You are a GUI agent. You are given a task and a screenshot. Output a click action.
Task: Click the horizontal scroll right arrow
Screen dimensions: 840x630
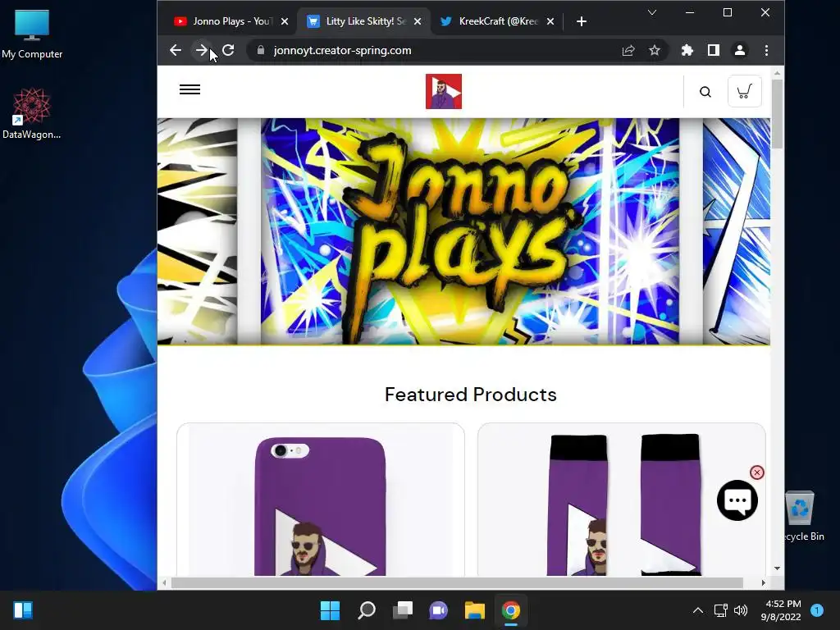tap(763, 583)
